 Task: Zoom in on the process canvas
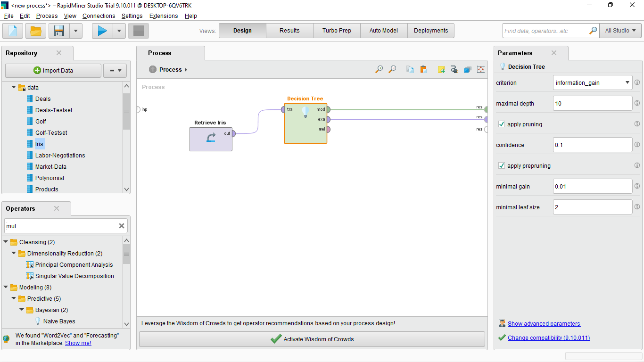point(379,69)
